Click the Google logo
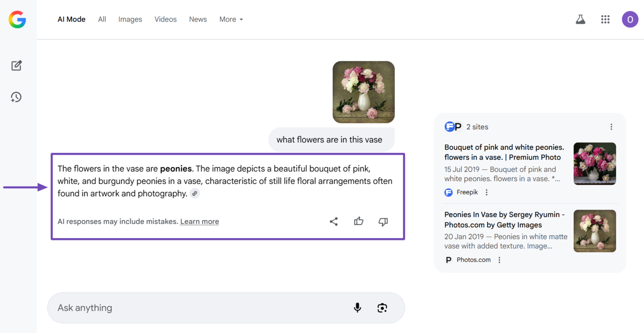Viewport: 644px width, 333px height. click(x=17, y=19)
